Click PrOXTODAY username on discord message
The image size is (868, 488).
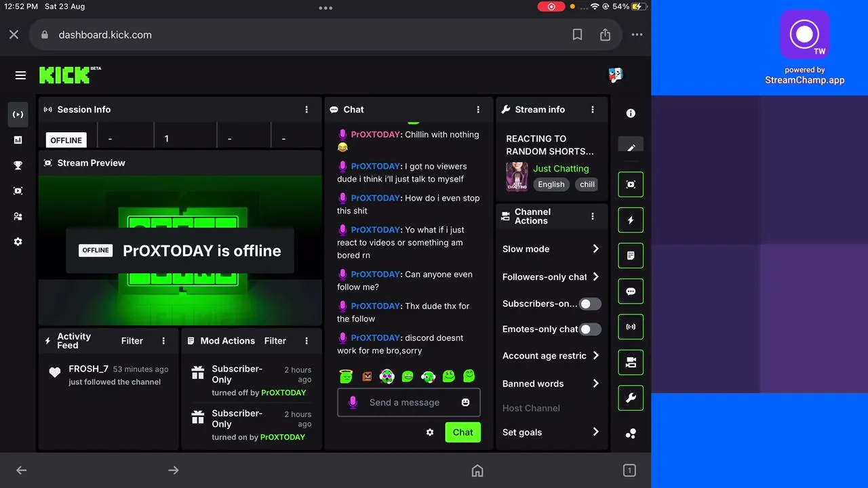376,338
